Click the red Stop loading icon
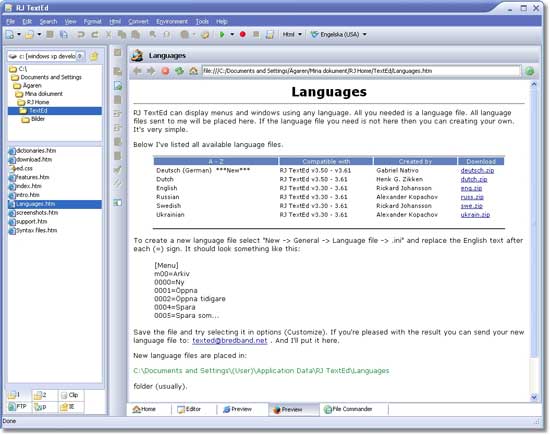Screen dimensions: 550x435 (165, 71)
